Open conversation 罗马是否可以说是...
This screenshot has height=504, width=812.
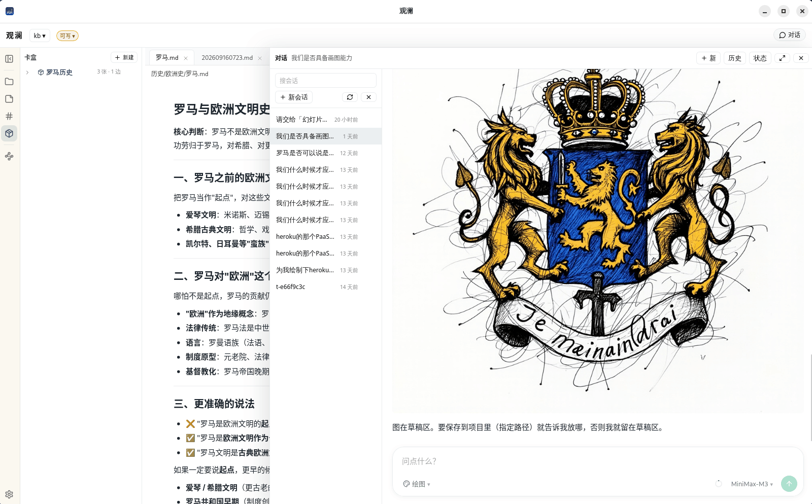[326, 153]
